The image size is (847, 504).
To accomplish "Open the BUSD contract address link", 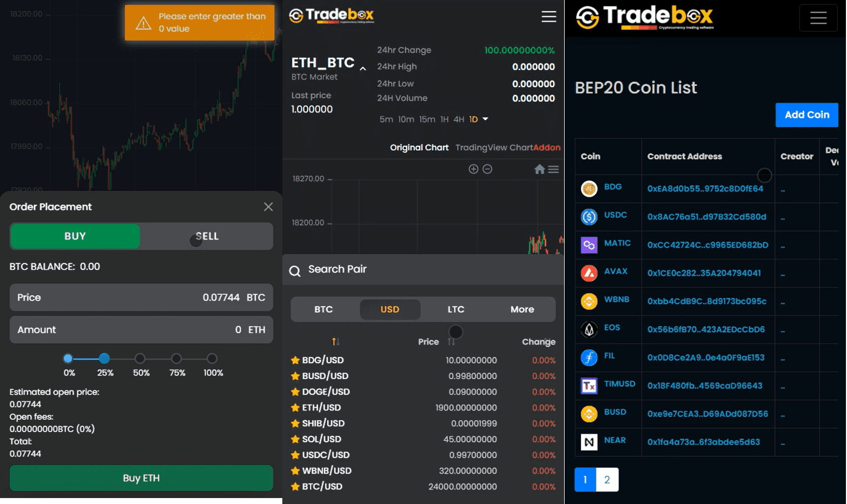I will (707, 414).
